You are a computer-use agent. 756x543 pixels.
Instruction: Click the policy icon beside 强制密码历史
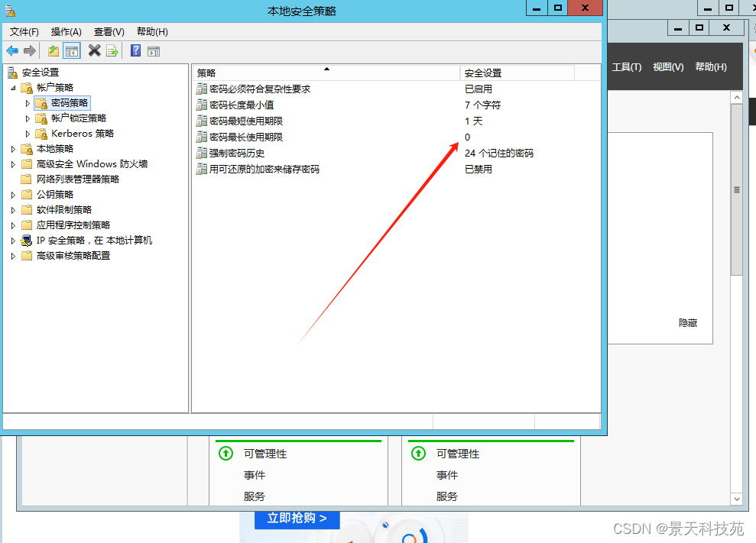pos(202,154)
